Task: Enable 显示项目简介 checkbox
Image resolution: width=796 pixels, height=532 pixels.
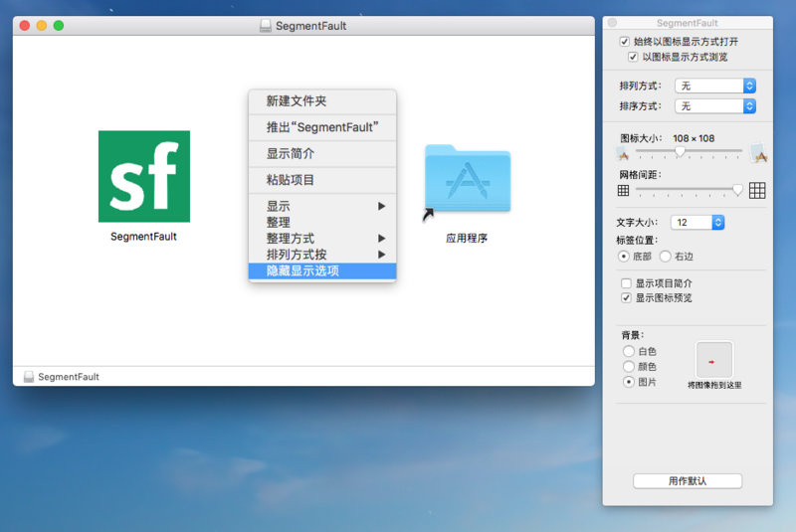Action: click(x=626, y=283)
